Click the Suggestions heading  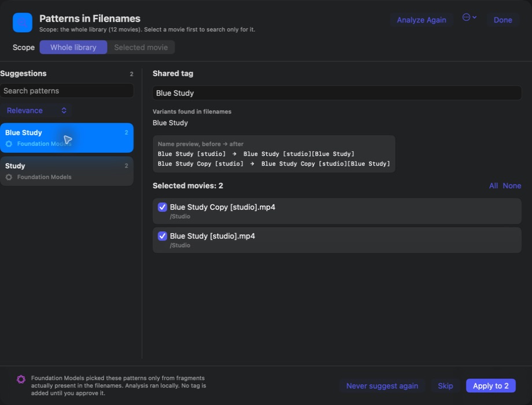click(x=23, y=73)
